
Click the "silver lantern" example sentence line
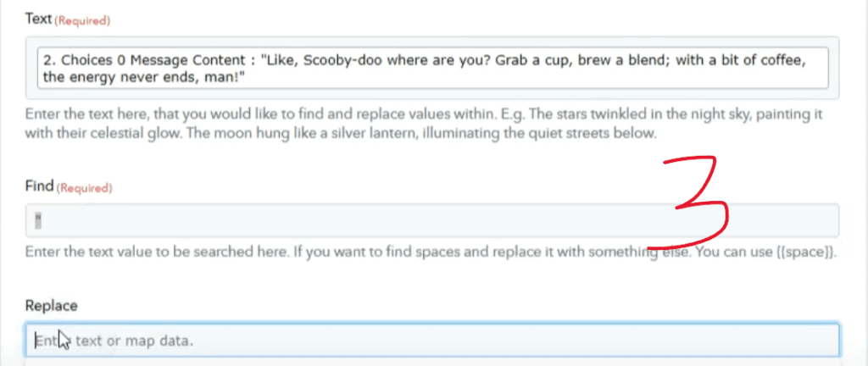[341, 134]
